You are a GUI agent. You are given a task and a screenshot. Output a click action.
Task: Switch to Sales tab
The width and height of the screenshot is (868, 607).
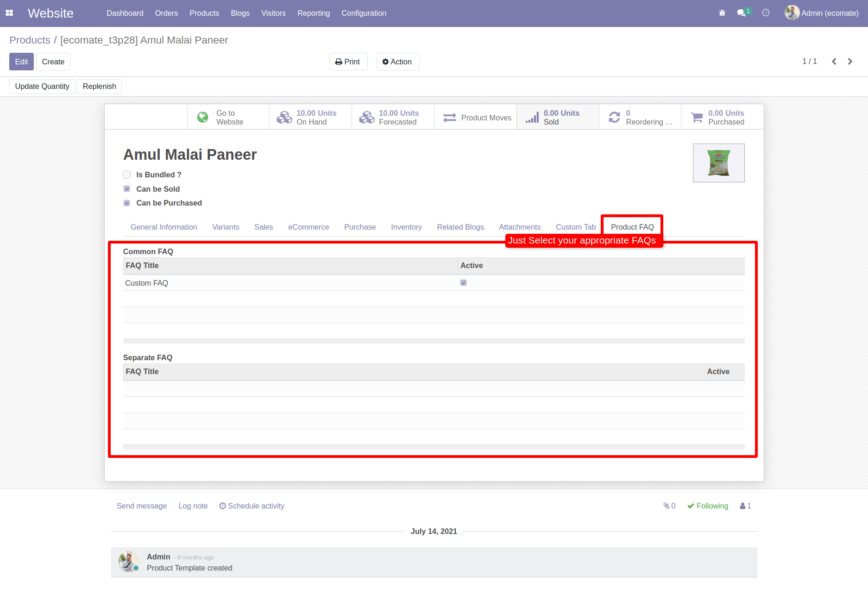(x=264, y=227)
